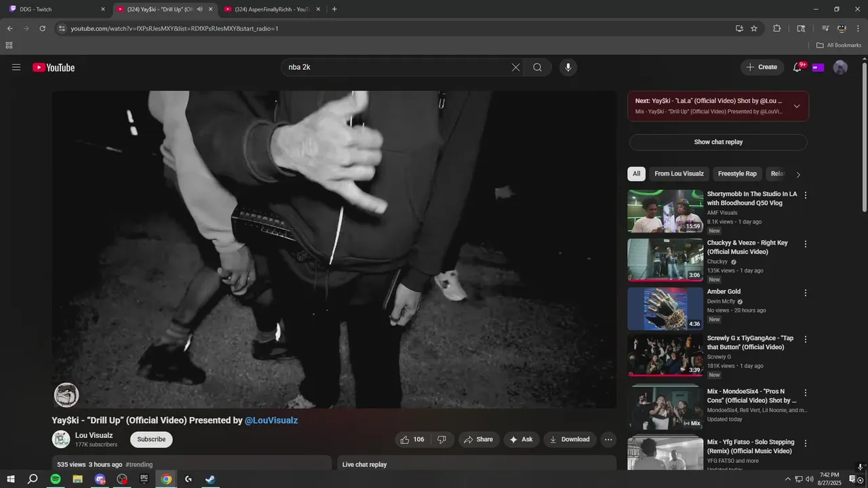Viewport: 868px width, 488px height.
Task: Switch to the DDG - Twitch tab
Action: coord(56,9)
